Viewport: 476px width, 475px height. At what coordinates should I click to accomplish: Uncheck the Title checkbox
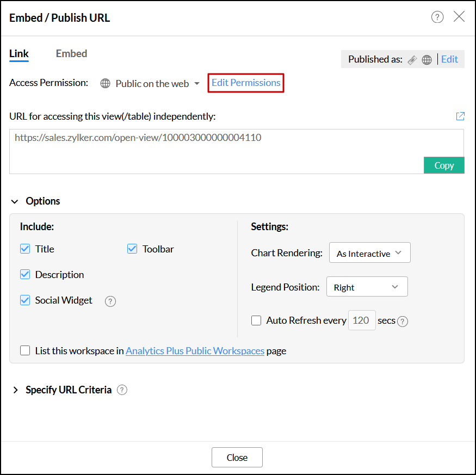25,249
